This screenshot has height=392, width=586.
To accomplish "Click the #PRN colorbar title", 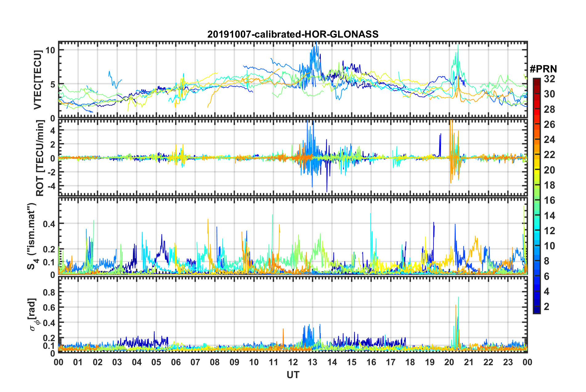I will [543, 69].
